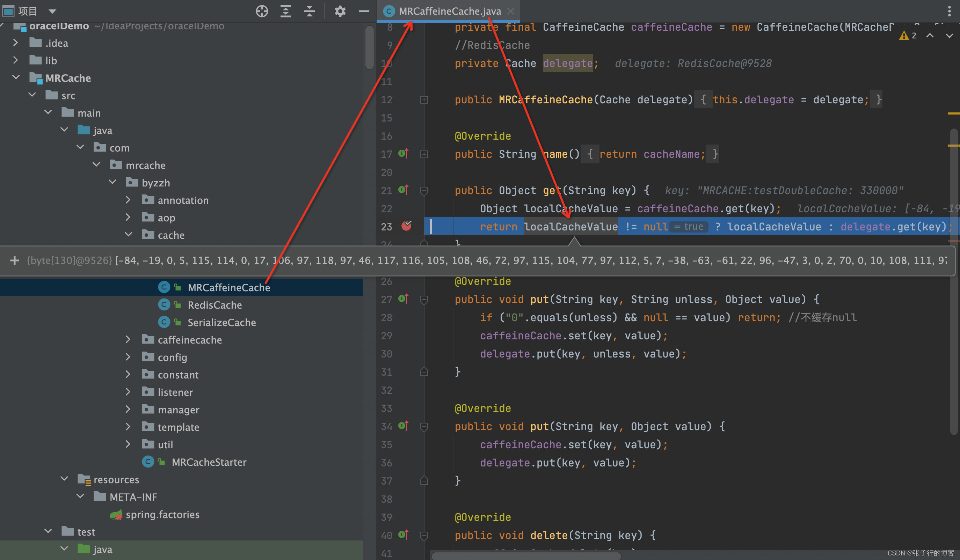Expand the manager package chevron
The image size is (960, 560).
(128, 409)
